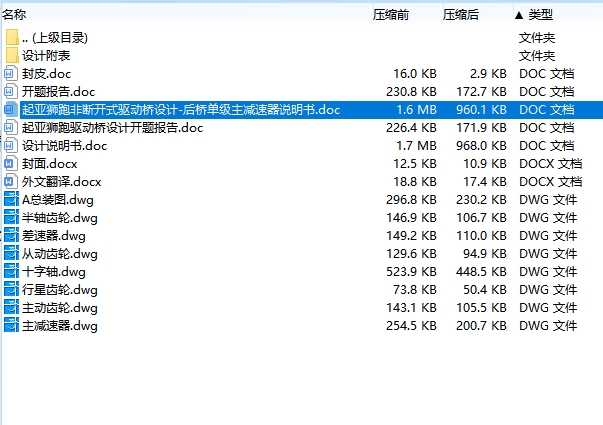This screenshot has height=425, width=603.
Task: Click the parent directory folder icon
Action: pyautogui.click(x=12, y=37)
